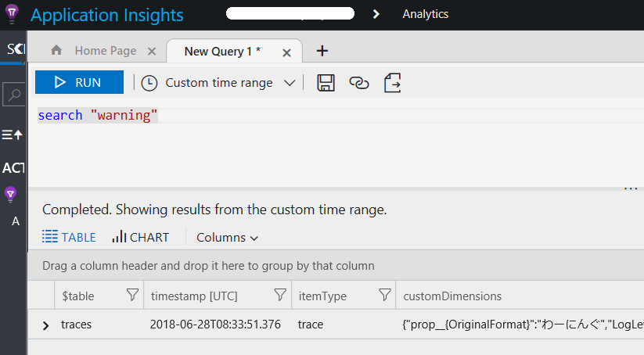
Task: Click the Analytics breadcrumb
Action: pyautogui.click(x=425, y=14)
